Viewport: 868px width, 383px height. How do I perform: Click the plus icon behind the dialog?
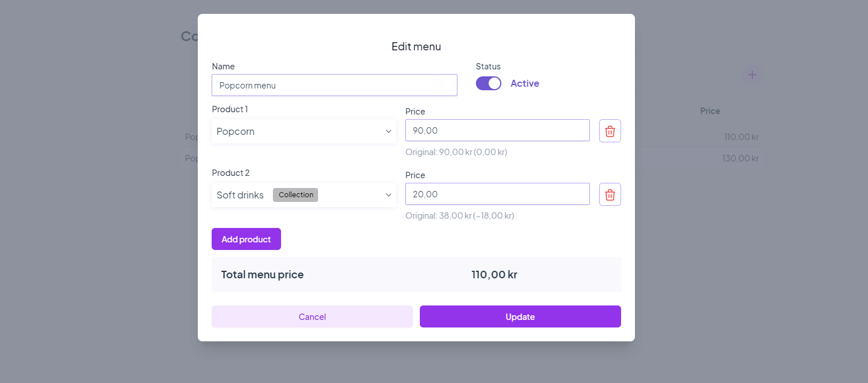tap(752, 75)
